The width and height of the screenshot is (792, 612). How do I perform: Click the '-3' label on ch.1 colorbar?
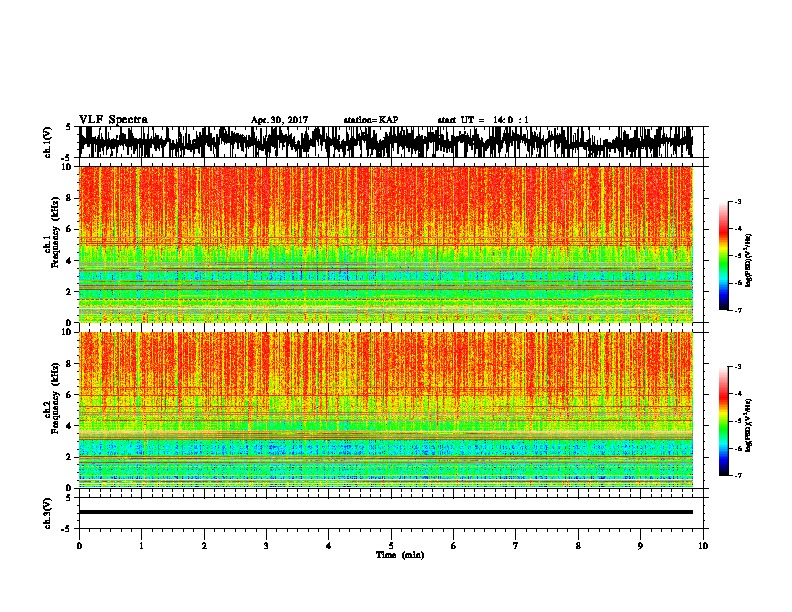coord(738,201)
